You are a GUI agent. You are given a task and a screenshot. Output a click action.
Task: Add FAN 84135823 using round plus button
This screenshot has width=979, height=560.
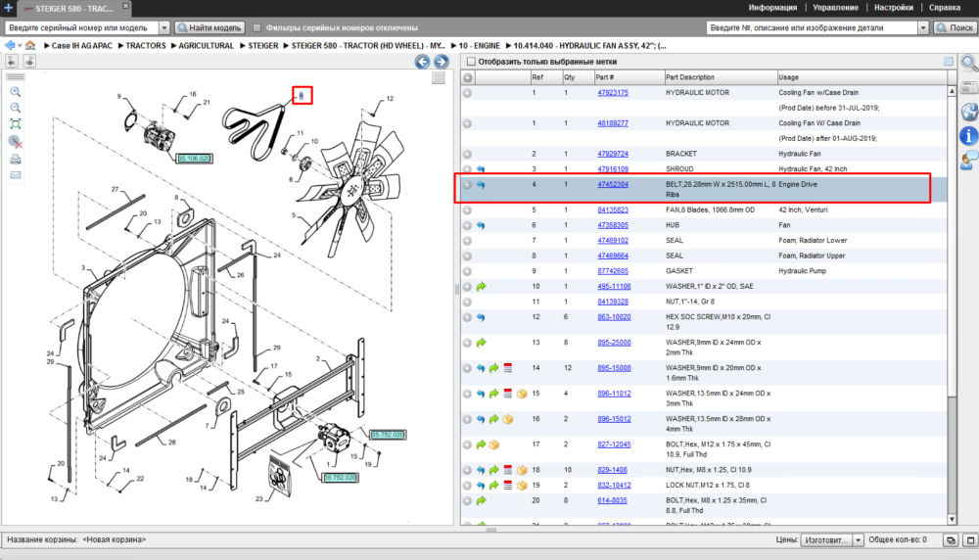pyautogui.click(x=467, y=210)
